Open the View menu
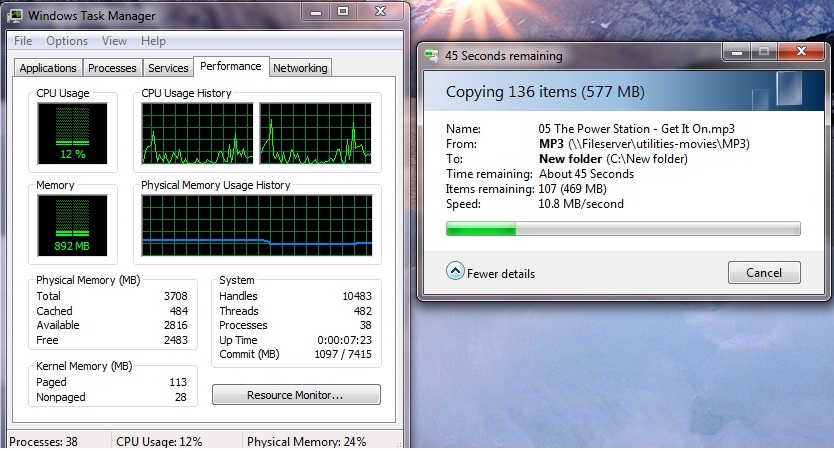This screenshot has width=834, height=451. [x=114, y=41]
